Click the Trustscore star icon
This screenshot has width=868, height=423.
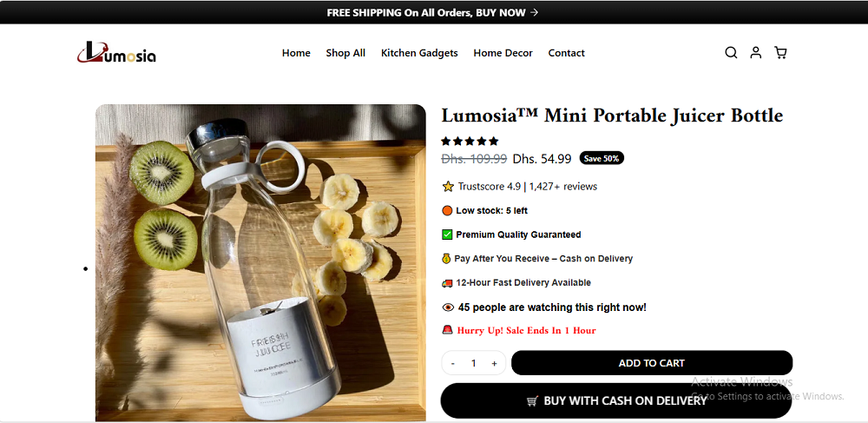[448, 187]
